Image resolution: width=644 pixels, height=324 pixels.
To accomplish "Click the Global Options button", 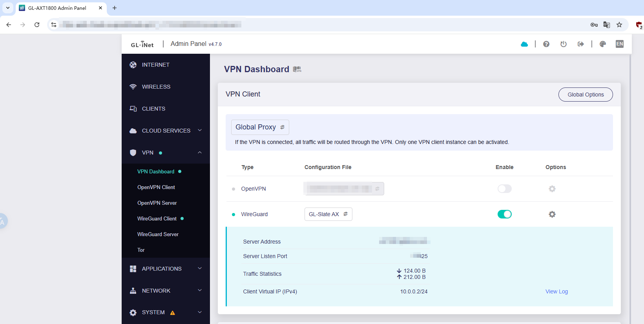I will (x=585, y=95).
